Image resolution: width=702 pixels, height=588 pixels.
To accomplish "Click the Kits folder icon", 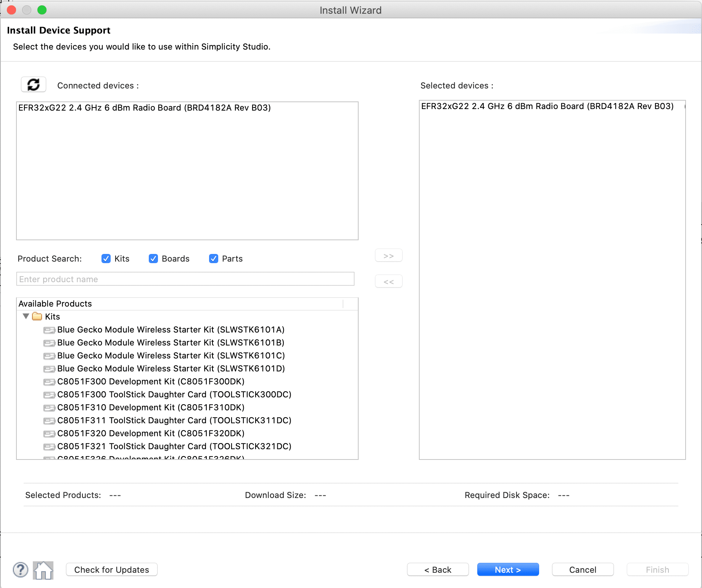I will pyautogui.click(x=37, y=316).
